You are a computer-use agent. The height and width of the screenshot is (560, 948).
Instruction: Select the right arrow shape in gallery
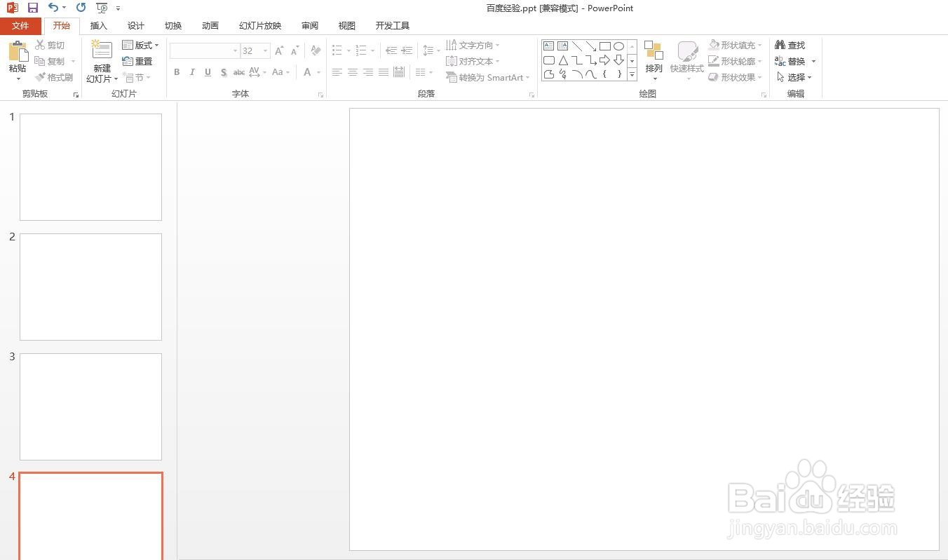click(604, 60)
